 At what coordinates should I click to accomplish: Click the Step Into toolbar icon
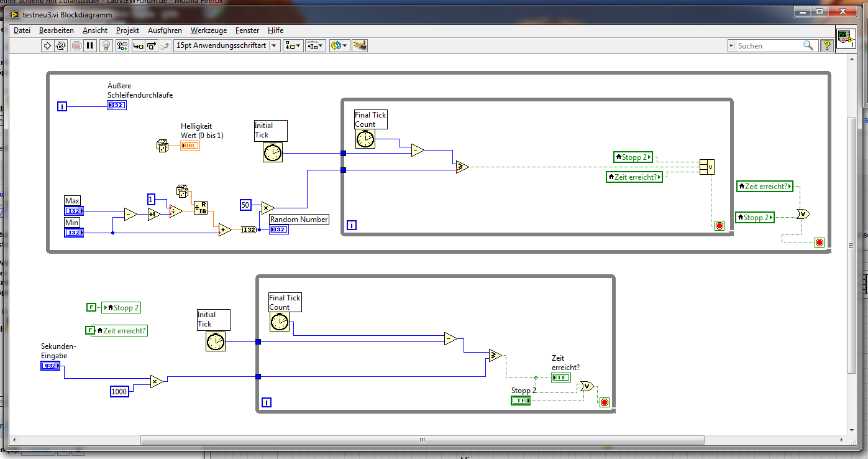coord(138,45)
